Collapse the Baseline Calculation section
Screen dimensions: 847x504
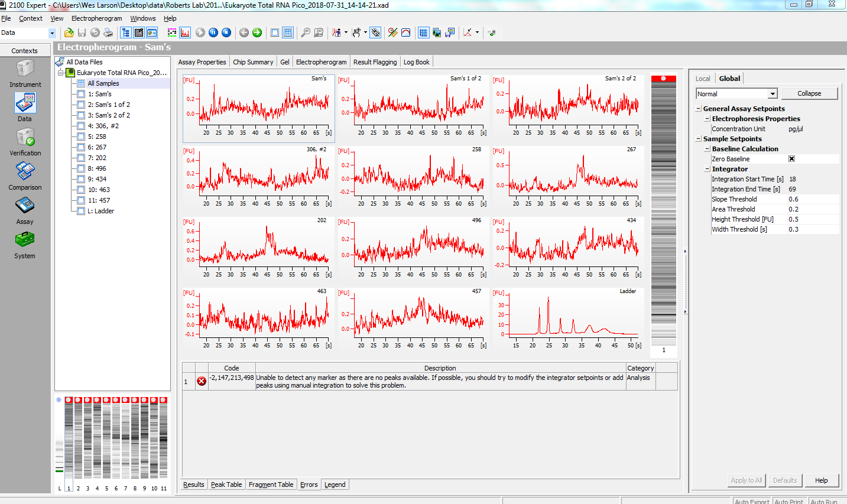tap(708, 149)
